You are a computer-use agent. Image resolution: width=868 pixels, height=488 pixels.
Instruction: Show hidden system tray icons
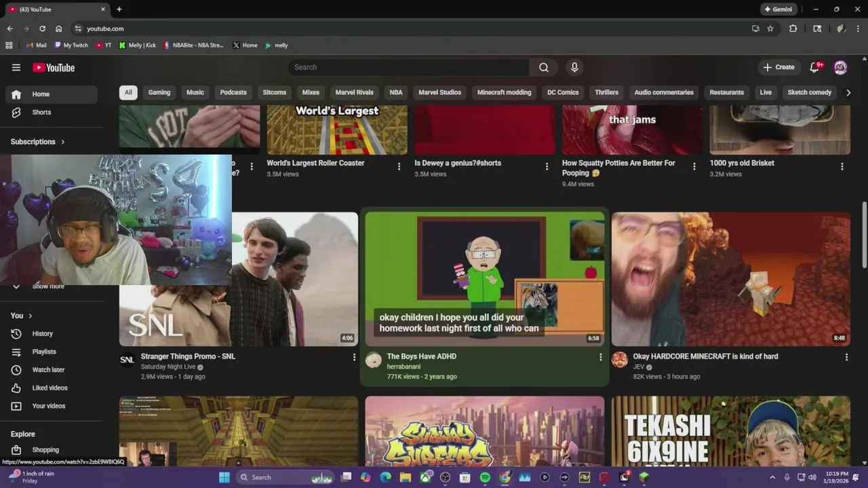pos(772,477)
